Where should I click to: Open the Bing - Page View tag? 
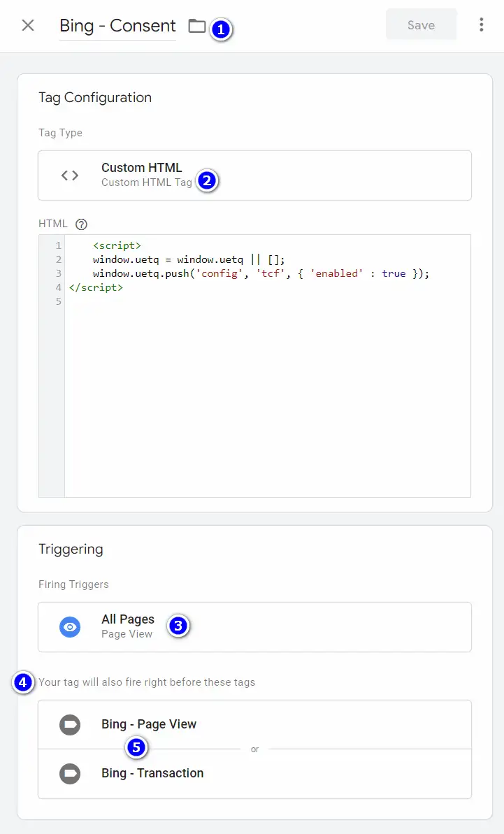[149, 724]
